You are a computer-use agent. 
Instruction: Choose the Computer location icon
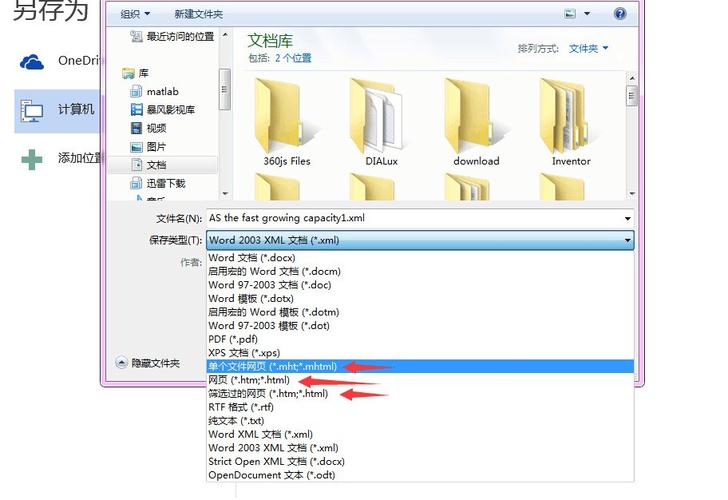32,111
